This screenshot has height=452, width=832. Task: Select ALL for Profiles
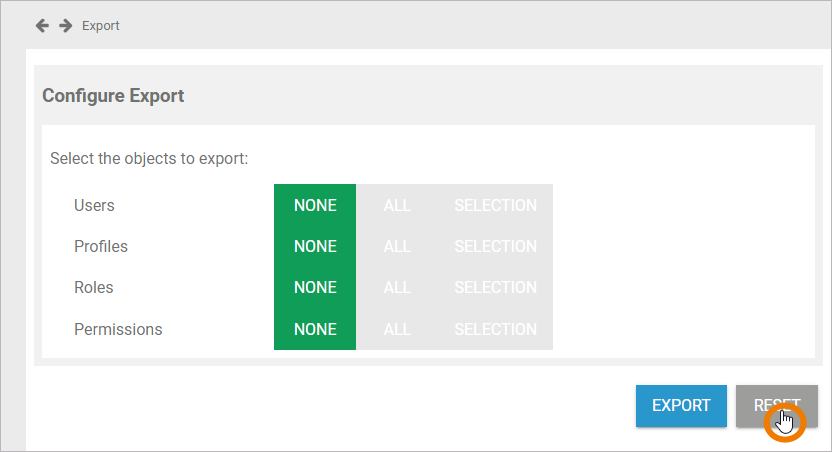pyautogui.click(x=397, y=246)
